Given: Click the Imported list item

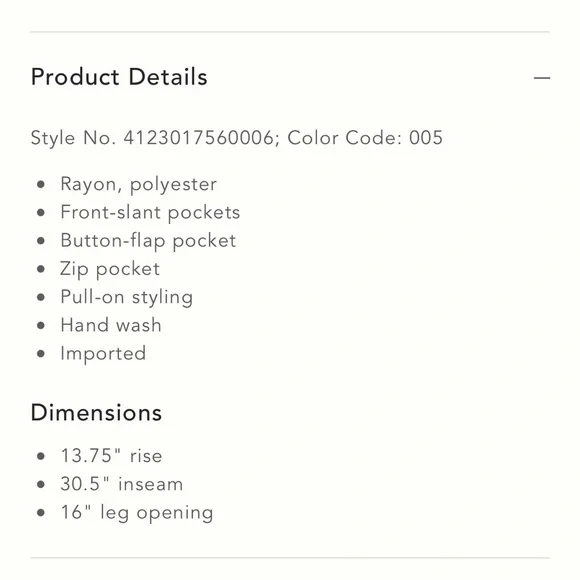Looking at the screenshot, I should pyautogui.click(x=103, y=354).
